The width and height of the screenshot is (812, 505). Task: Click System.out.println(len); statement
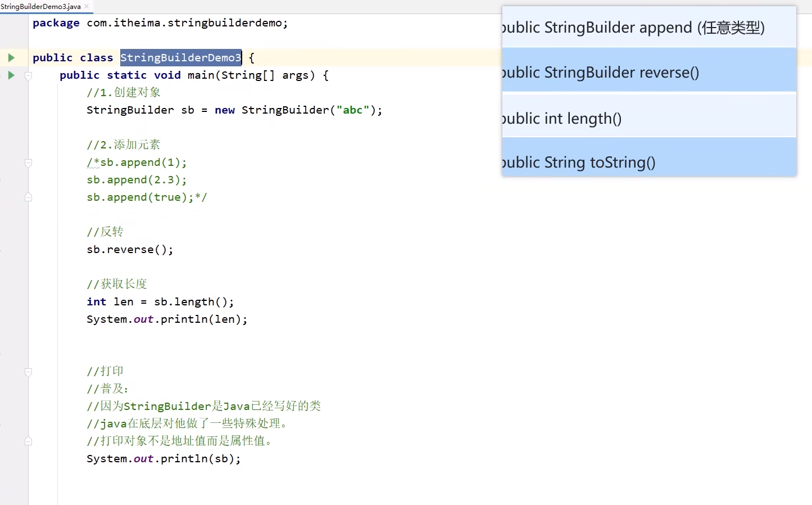point(167,319)
